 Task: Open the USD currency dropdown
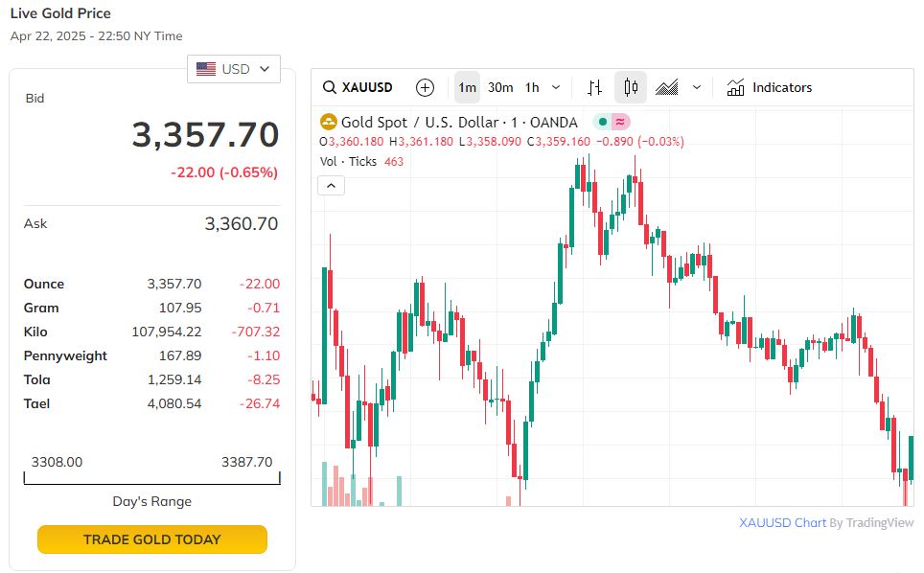[x=234, y=69]
